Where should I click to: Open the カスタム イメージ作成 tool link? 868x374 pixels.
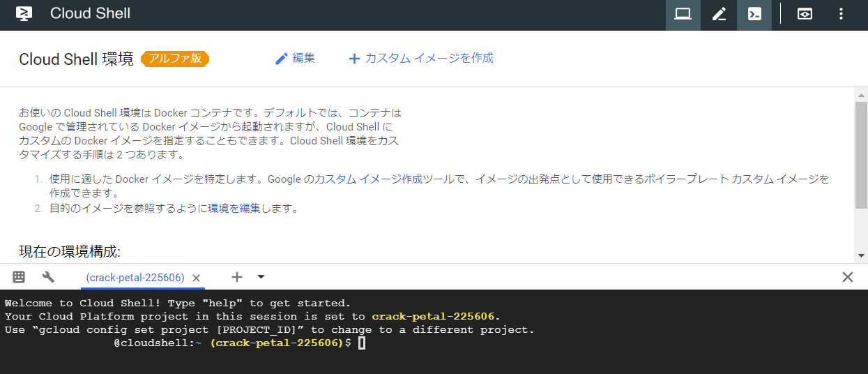[368, 179]
